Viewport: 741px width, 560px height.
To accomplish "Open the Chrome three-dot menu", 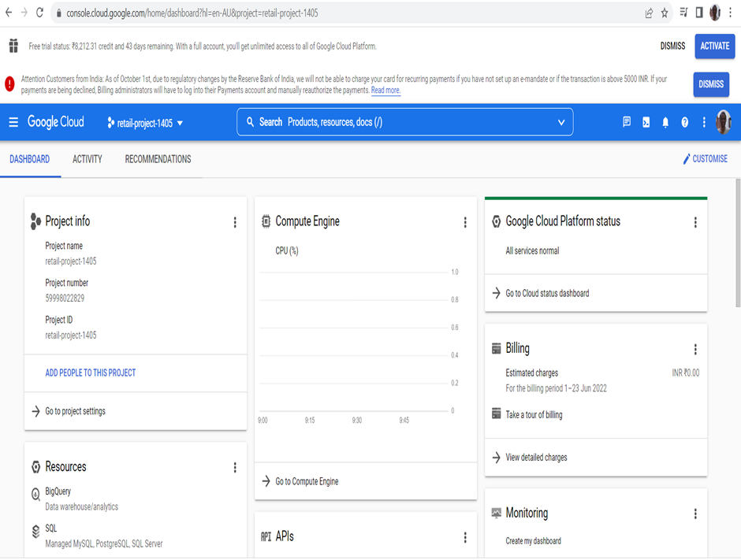I will [x=730, y=13].
